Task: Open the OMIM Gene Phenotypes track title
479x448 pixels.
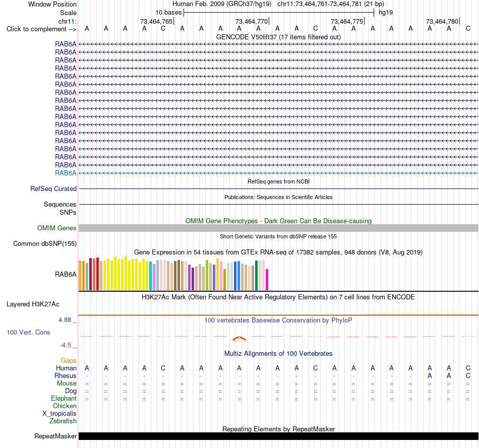Action: 278,221
